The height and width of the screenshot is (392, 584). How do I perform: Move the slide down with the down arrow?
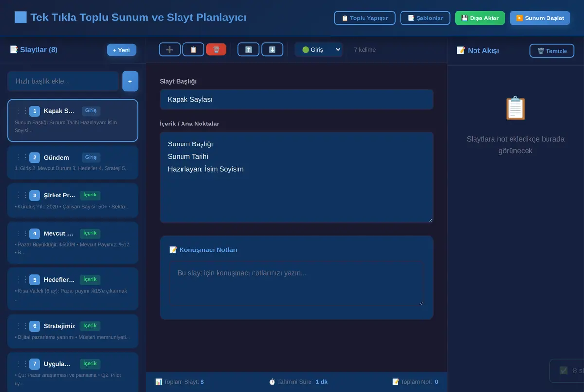(272, 50)
